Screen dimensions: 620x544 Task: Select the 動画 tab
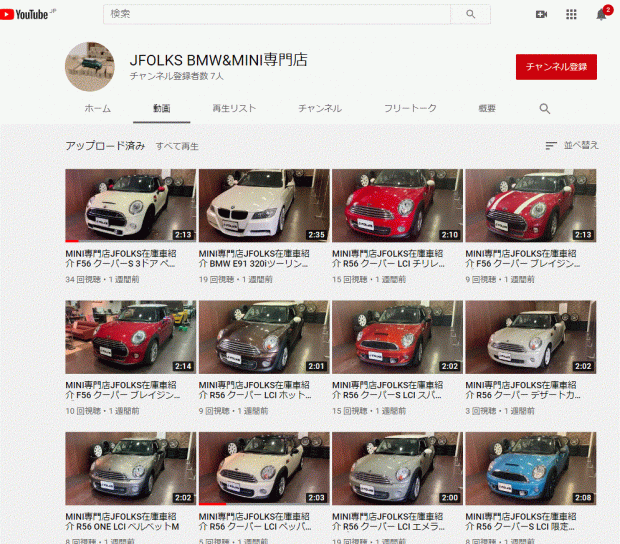(x=162, y=108)
